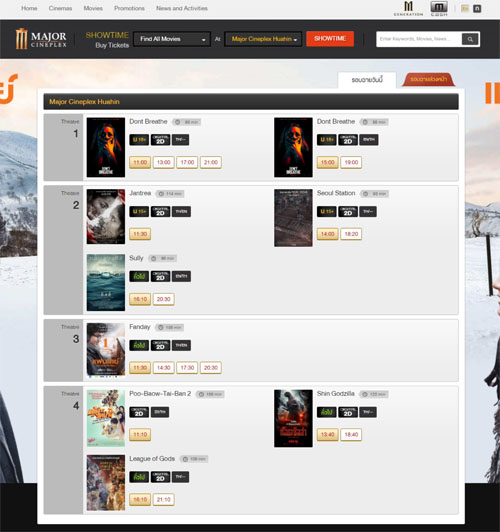Screen dimensions: 500x532
Task: Expand the Find All Movies dropdown
Action: pyautogui.click(x=172, y=39)
